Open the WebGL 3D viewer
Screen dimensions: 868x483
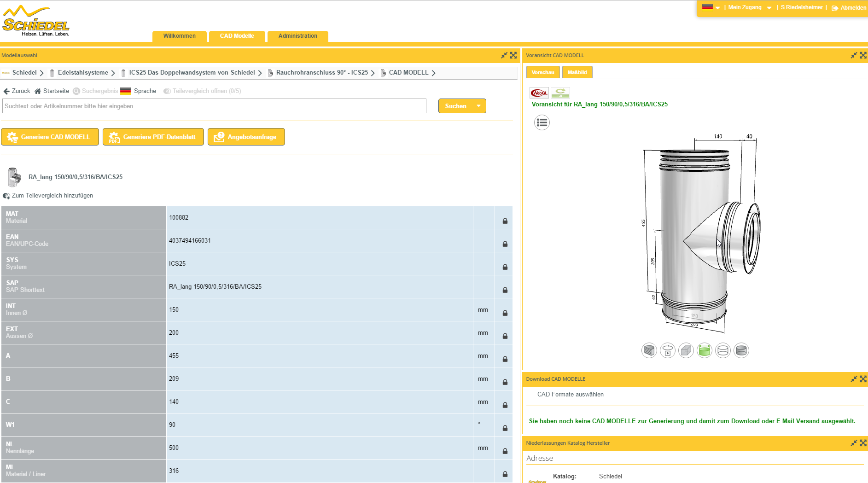pyautogui.click(x=539, y=93)
